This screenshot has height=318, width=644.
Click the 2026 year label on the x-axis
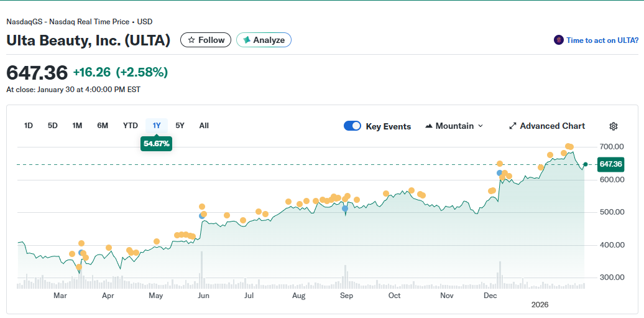(540, 305)
